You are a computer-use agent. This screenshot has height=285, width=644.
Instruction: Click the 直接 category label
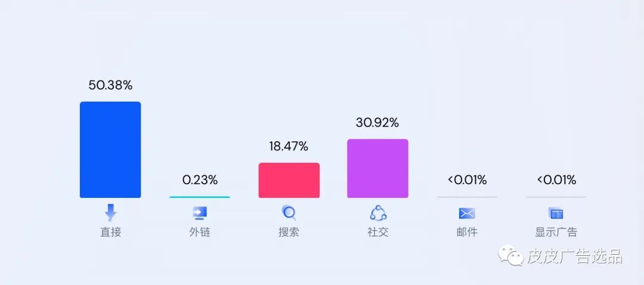[x=110, y=232]
